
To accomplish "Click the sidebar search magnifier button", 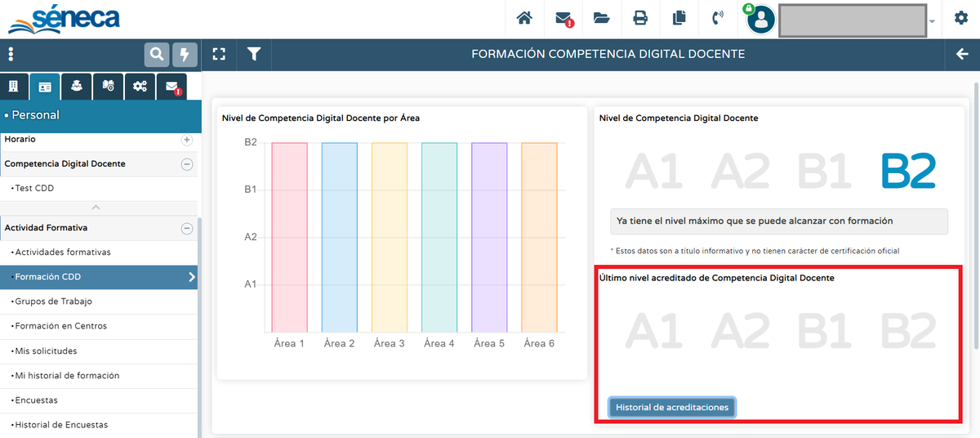I will coord(157,55).
